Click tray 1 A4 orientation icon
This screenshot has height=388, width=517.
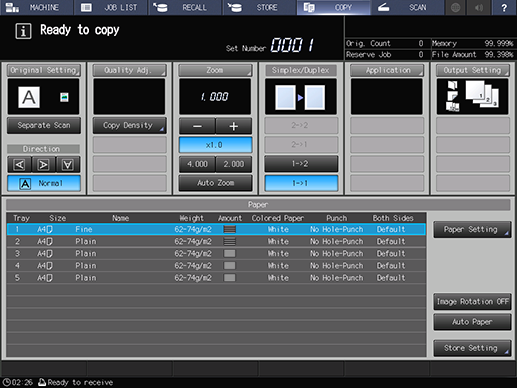pos(50,229)
